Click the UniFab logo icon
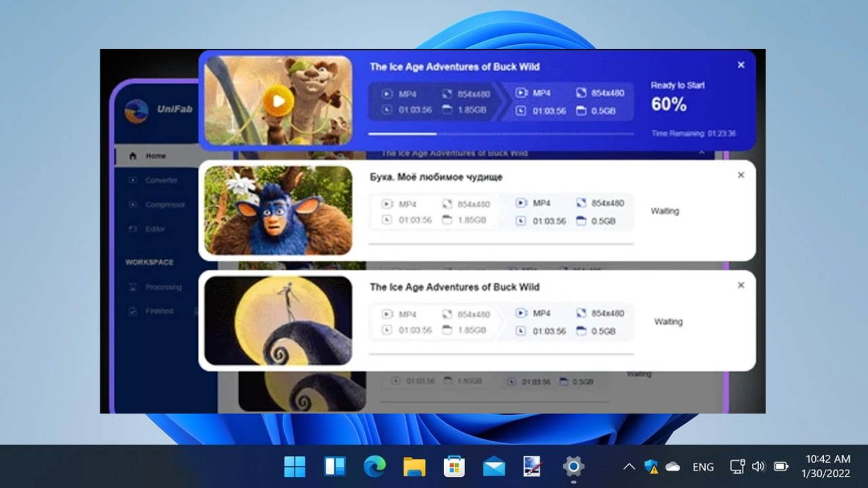The image size is (868, 488). [136, 111]
